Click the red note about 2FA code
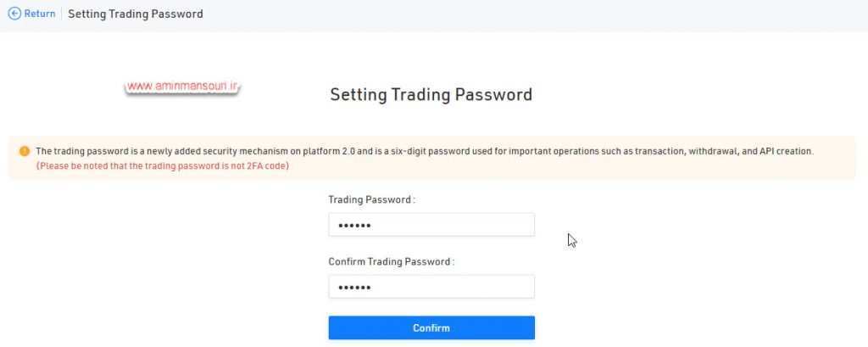This screenshot has width=868, height=347. (162, 165)
